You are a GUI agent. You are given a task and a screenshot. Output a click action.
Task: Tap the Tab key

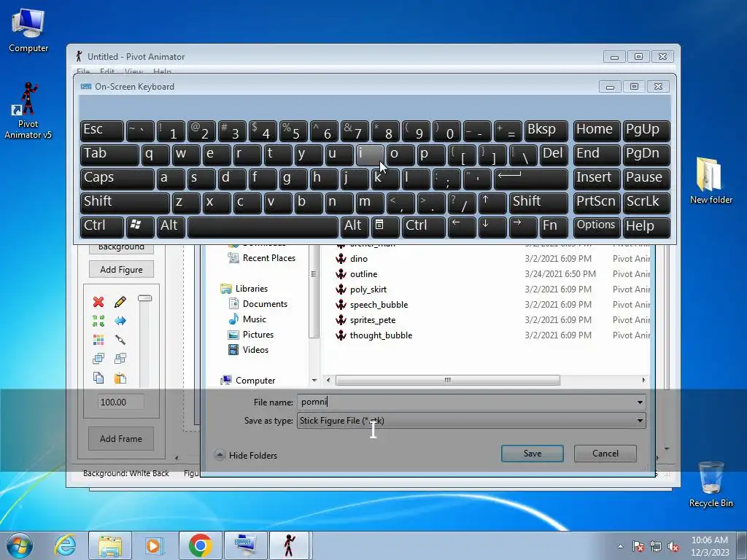click(109, 155)
